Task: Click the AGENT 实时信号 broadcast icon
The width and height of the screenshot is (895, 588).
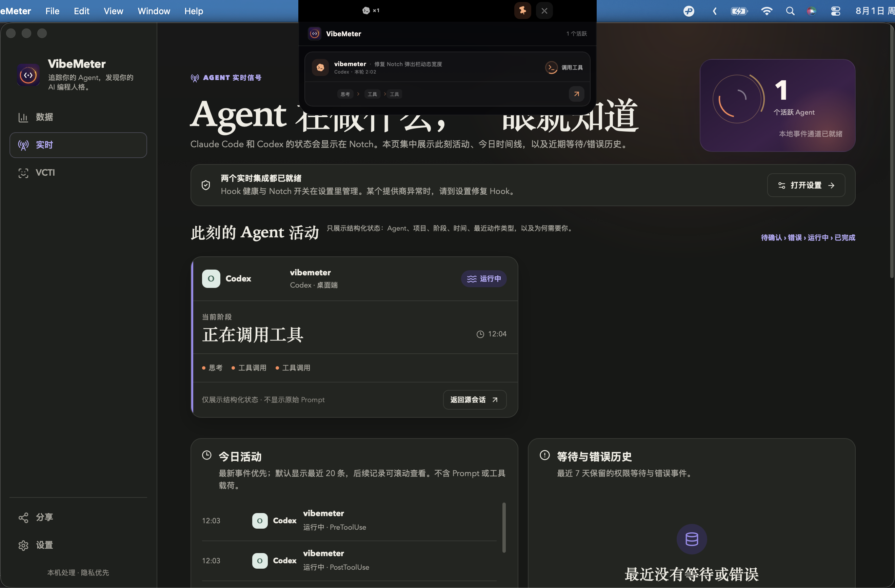Action: [x=195, y=78]
